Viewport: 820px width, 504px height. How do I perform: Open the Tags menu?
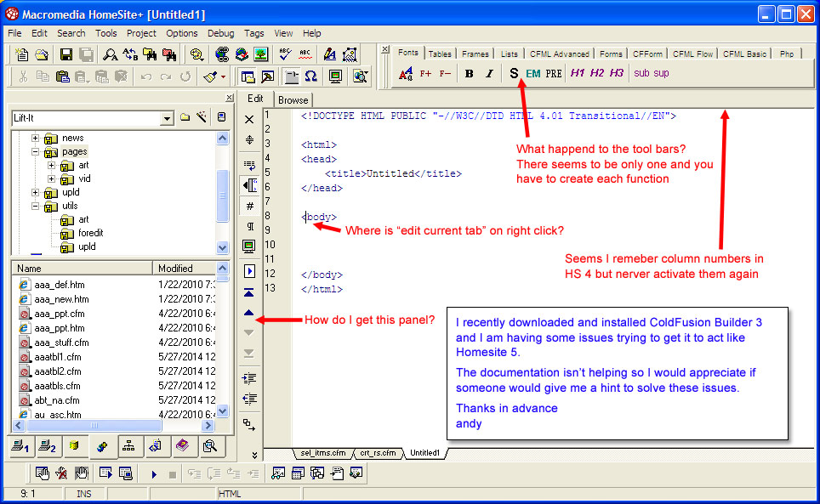(x=253, y=33)
